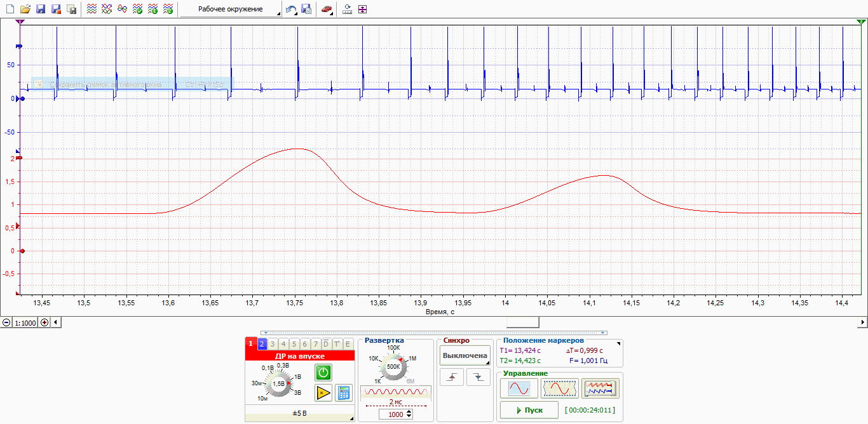This screenshot has width=868, height=424.
Task: Select channel tab 7
Action: pos(315,343)
